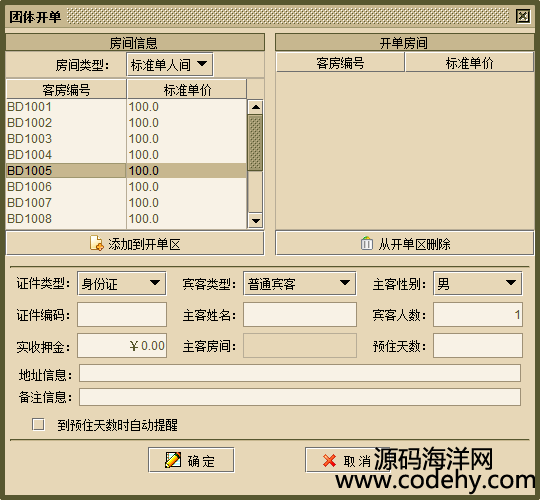
Task: Select room row BD1003
Action: (x=126, y=139)
